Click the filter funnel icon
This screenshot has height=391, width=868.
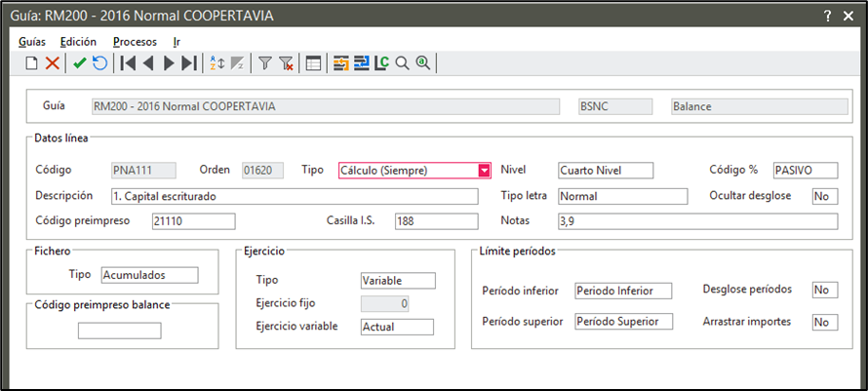click(x=265, y=63)
